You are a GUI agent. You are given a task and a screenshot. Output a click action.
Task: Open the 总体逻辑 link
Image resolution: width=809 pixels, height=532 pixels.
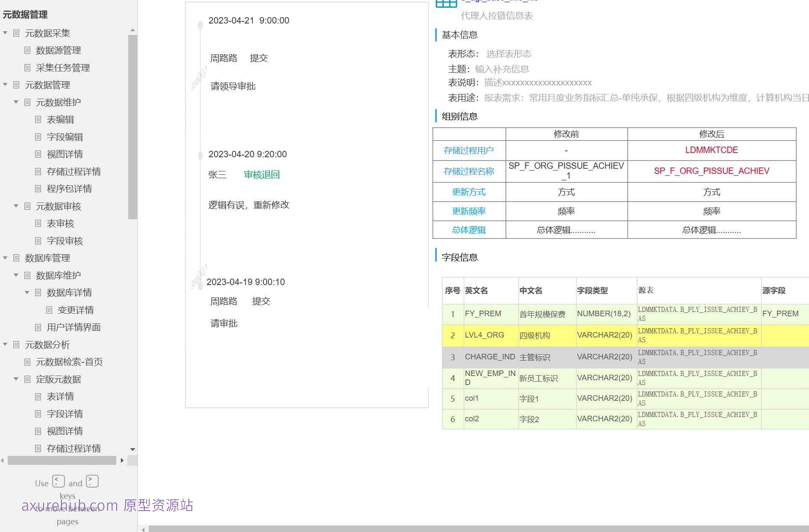pyautogui.click(x=468, y=230)
